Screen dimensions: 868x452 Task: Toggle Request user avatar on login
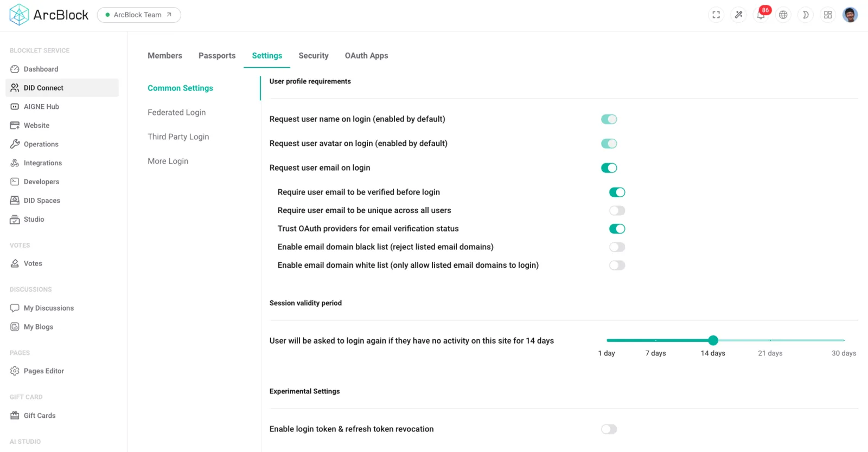[x=609, y=144]
